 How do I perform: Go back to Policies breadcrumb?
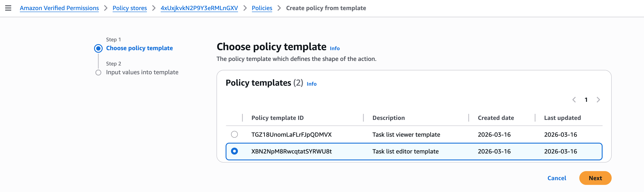click(262, 8)
